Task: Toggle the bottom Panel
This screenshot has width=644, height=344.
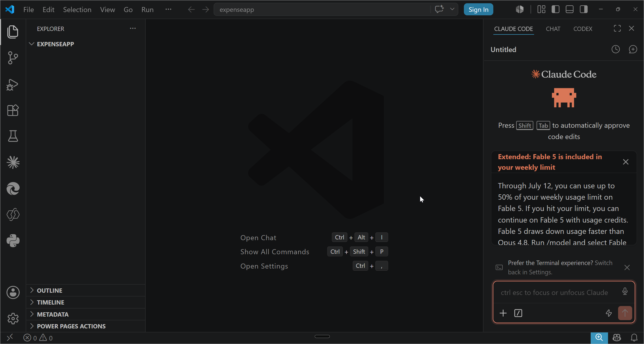Action: (570, 10)
